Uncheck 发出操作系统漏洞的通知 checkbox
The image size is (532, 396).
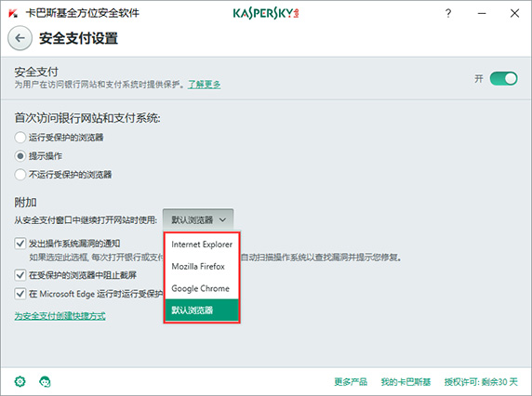click(20, 244)
